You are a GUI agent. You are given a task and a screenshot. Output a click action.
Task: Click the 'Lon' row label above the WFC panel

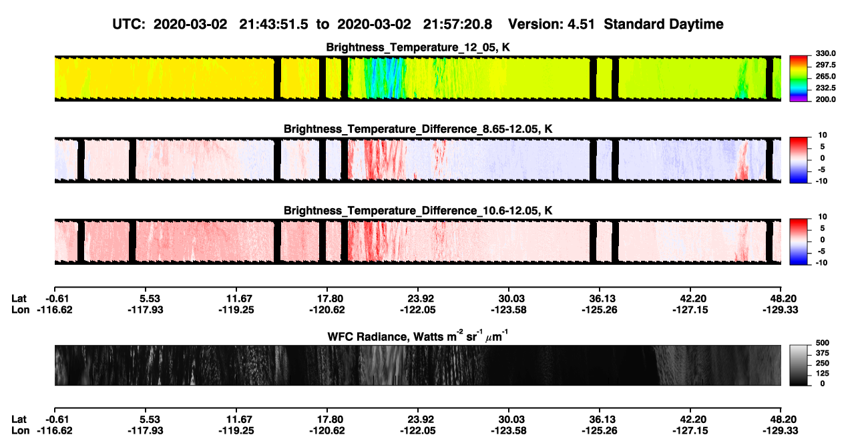[x=20, y=310]
